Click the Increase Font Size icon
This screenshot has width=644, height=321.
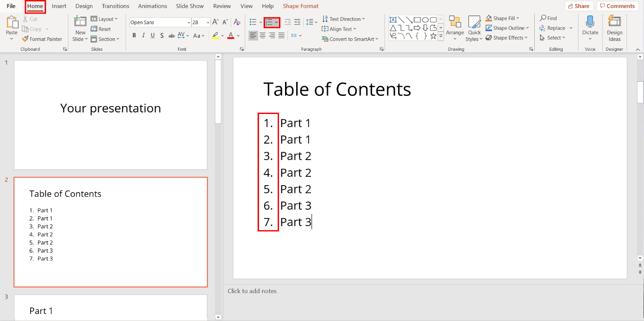215,21
